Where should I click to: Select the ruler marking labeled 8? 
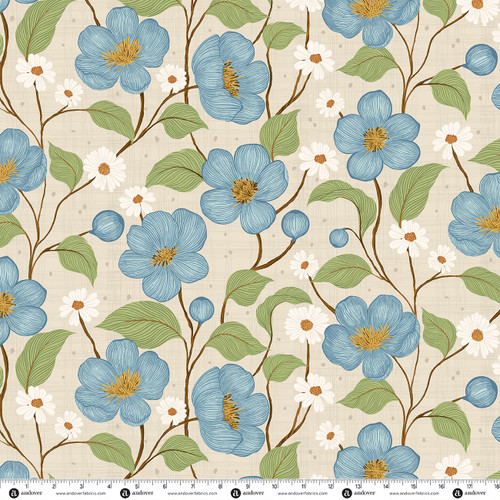[220, 487]
